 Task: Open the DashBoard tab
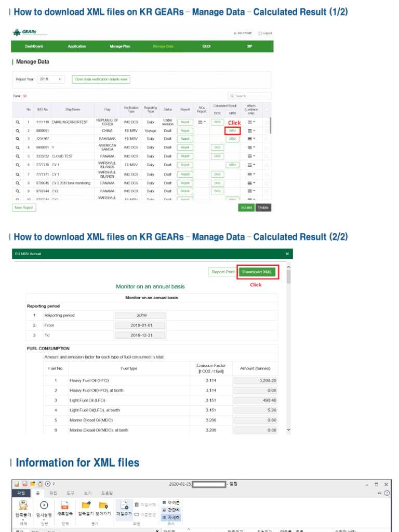point(34,46)
